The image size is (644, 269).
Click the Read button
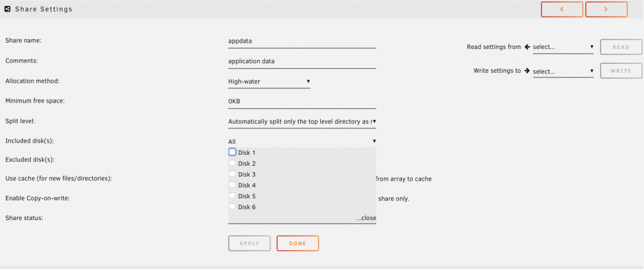pos(621,47)
